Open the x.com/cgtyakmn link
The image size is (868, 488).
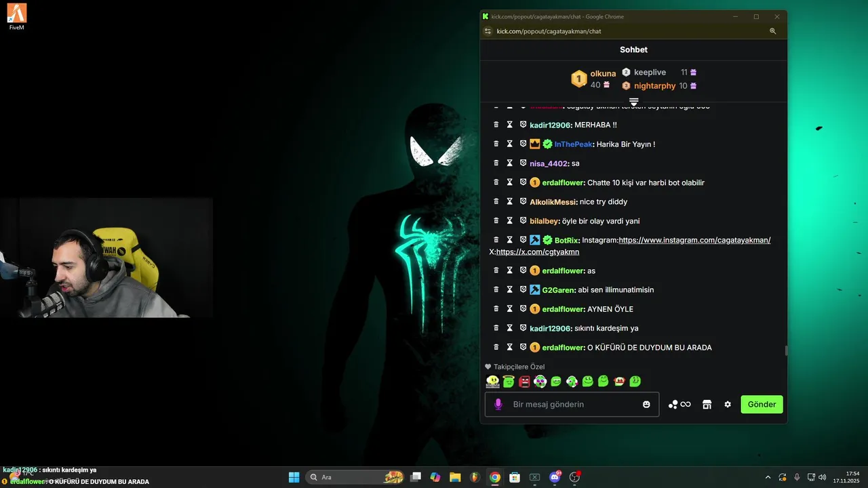(537, 251)
